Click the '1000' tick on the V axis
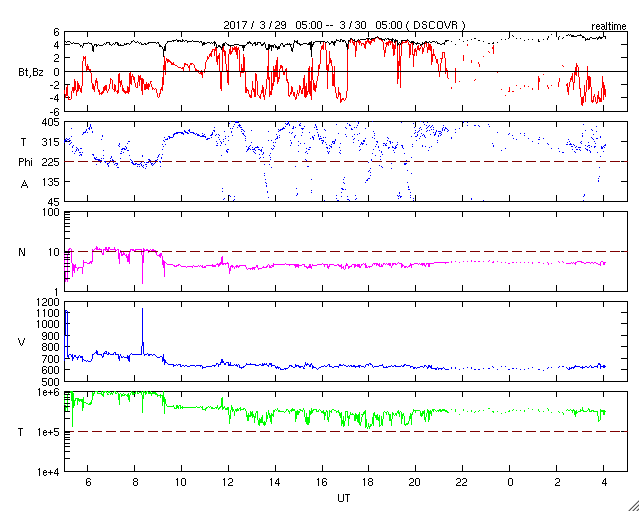The image size is (640, 512). click(49, 325)
